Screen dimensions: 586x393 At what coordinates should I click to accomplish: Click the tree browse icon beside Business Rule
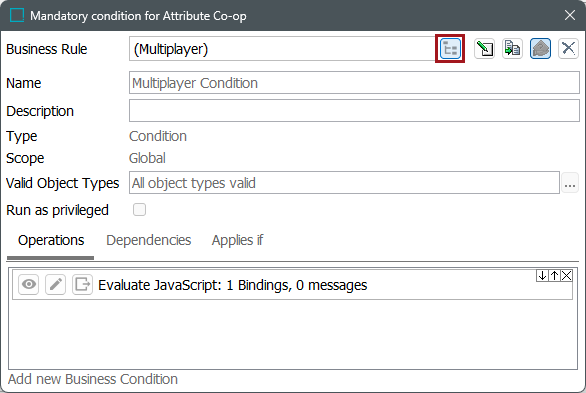click(x=450, y=49)
